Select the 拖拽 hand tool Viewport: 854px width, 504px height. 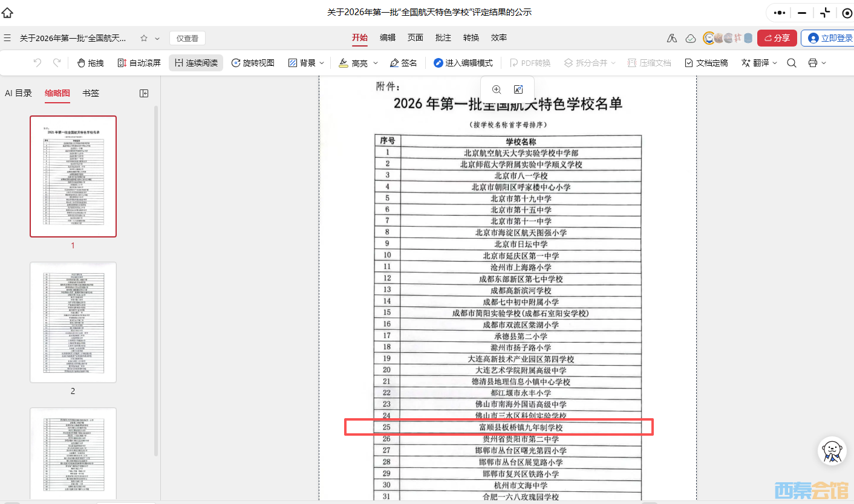coord(91,63)
